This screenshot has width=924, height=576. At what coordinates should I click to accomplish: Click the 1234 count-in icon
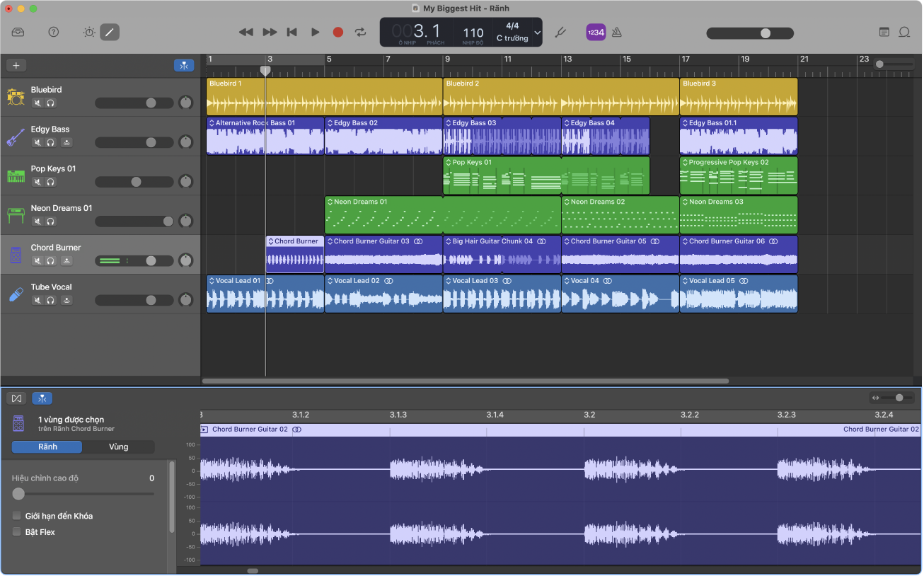(x=596, y=32)
